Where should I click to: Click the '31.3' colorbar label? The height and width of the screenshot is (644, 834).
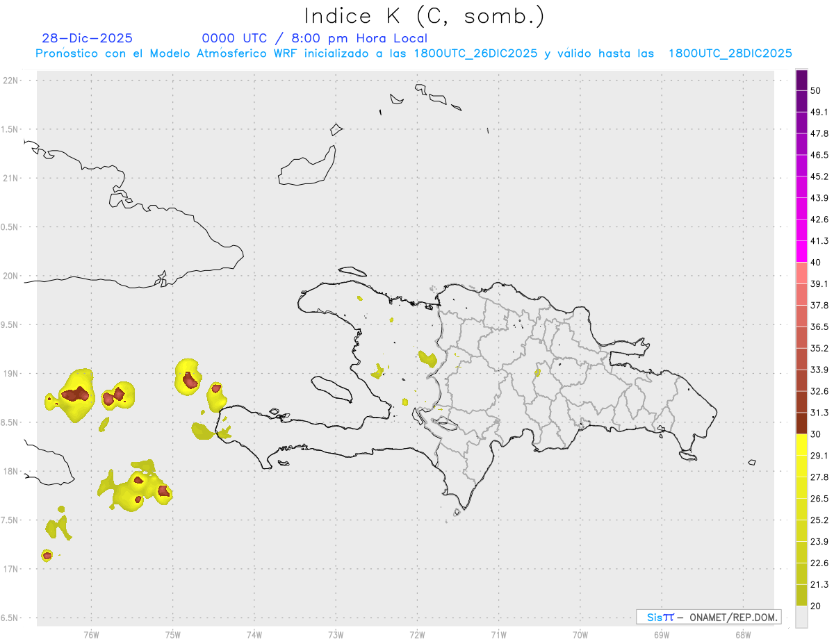click(x=819, y=413)
